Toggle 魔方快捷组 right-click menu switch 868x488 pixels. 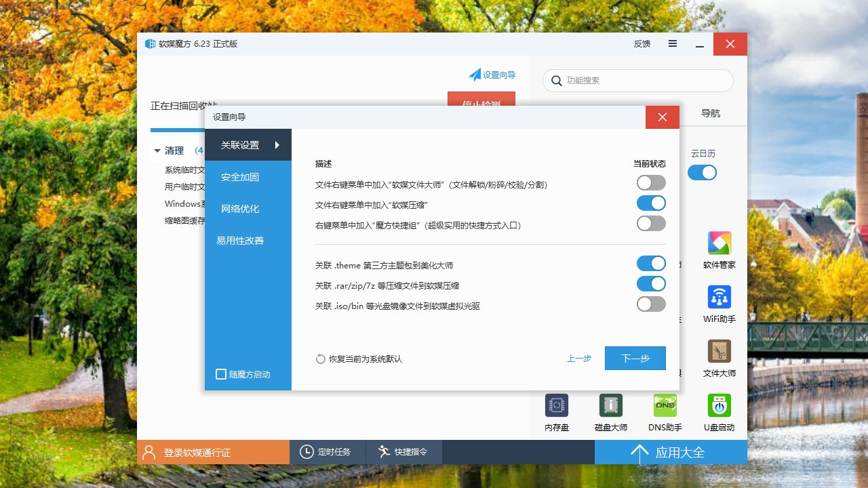651,224
